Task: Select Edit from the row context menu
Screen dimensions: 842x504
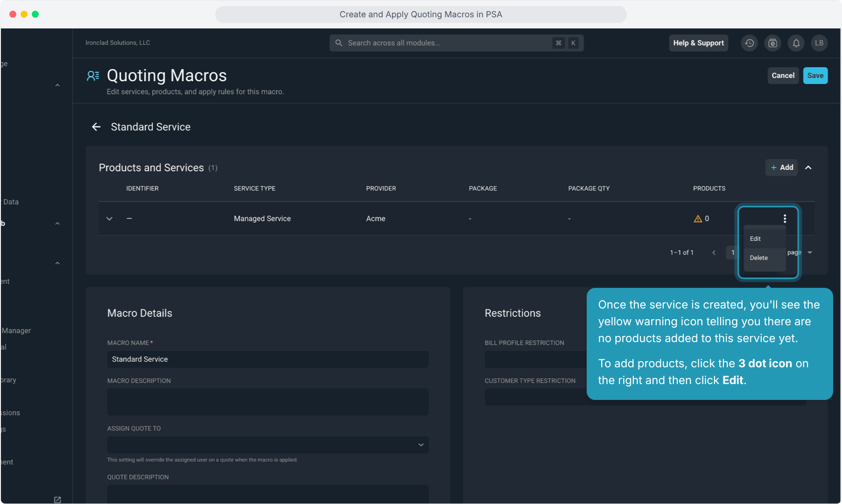Action: click(x=765, y=238)
